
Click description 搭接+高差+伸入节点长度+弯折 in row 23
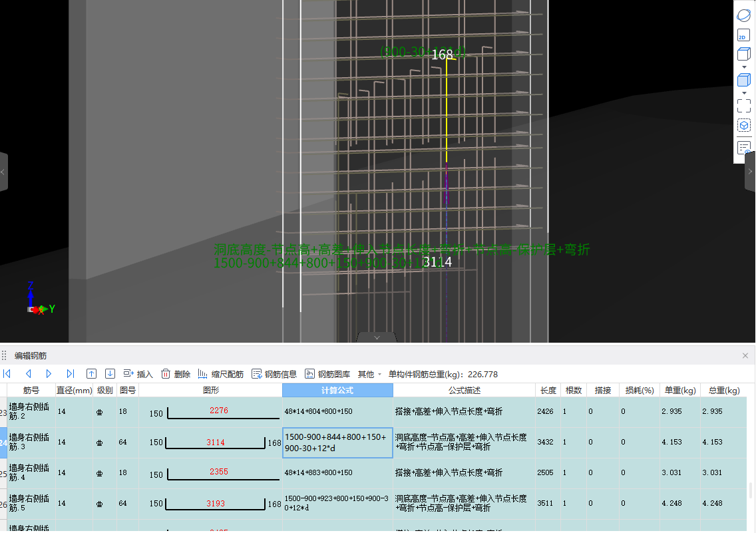click(x=449, y=411)
